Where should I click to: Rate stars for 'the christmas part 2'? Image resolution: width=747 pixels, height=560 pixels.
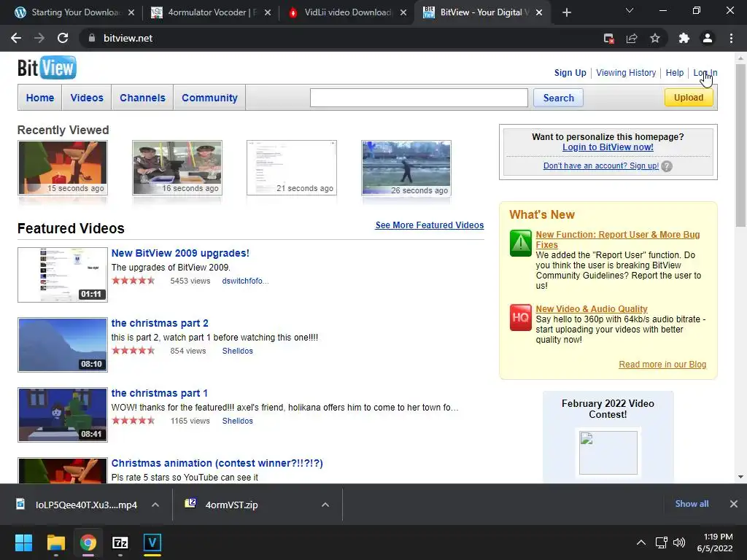pyautogui.click(x=133, y=351)
